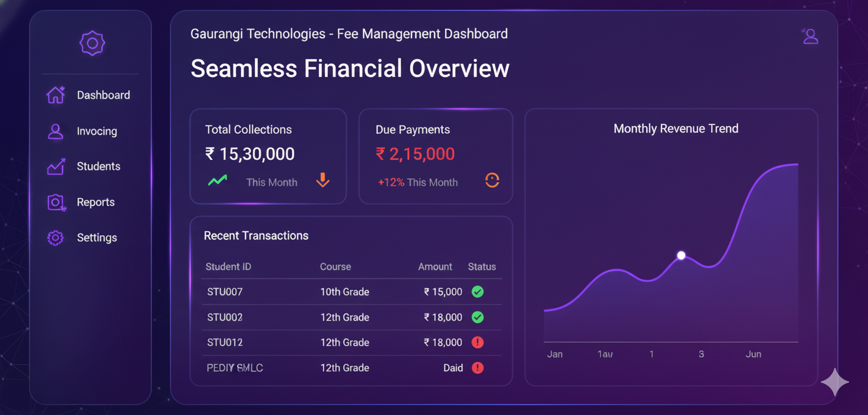The width and height of the screenshot is (868, 415).
Task: Click the green trend arrow in Total Collections
Action: click(x=218, y=180)
